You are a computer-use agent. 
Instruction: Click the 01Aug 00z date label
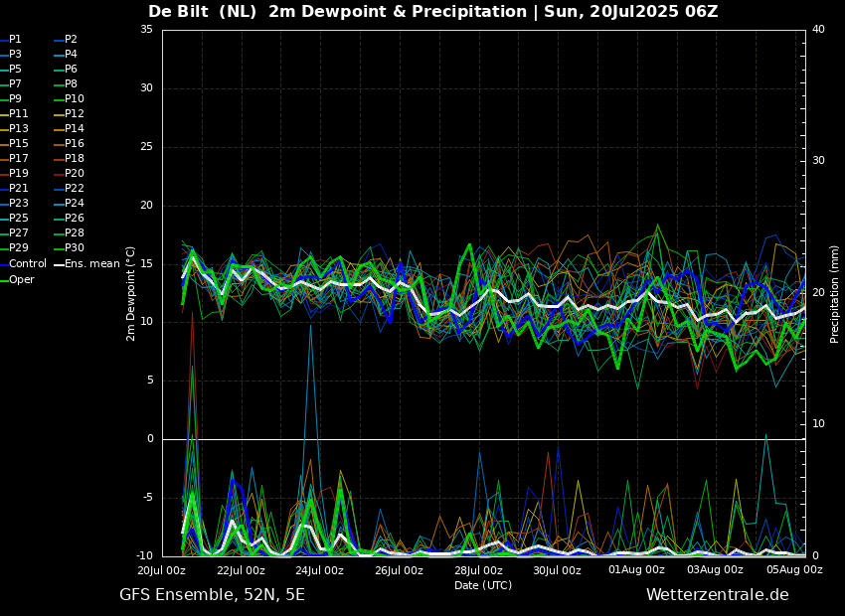click(x=636, y=570)
